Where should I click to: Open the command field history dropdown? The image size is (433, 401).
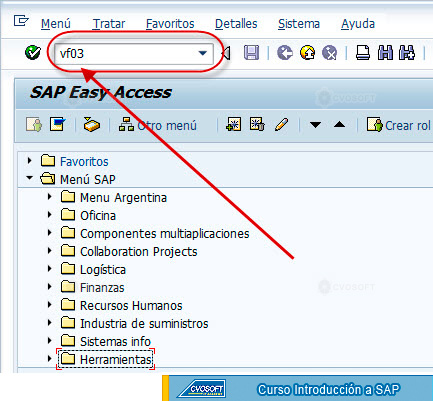point(203,53)
